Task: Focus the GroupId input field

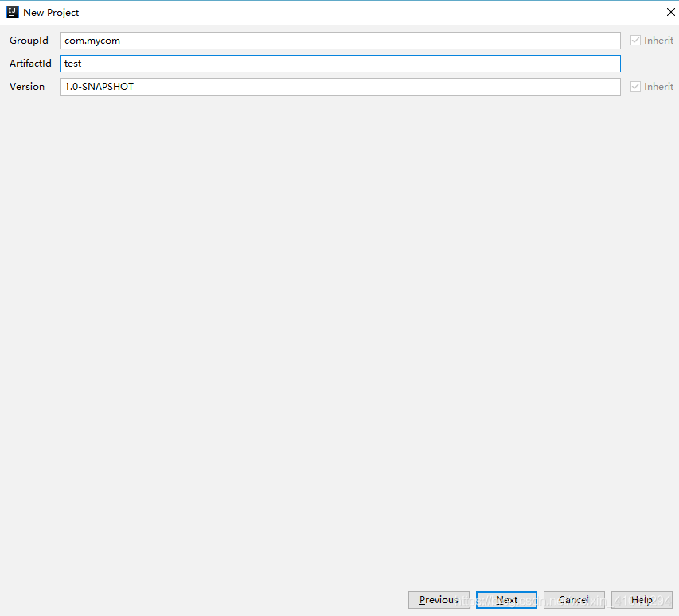Action: [x=341, y=41]
